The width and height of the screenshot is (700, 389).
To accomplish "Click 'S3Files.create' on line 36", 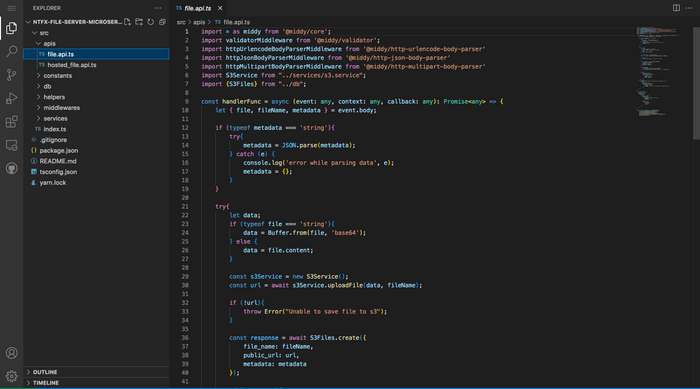I will (x=334, y=338).
